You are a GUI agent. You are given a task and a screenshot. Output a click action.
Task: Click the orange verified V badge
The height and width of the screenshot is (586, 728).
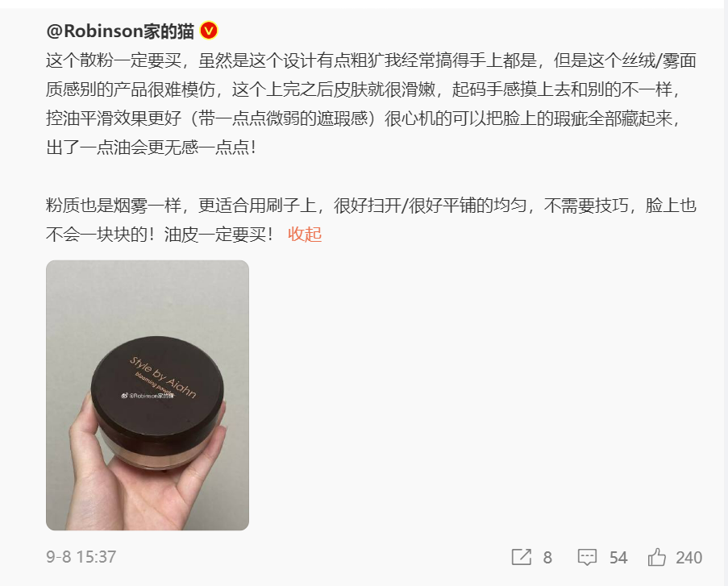click(209, 31)
